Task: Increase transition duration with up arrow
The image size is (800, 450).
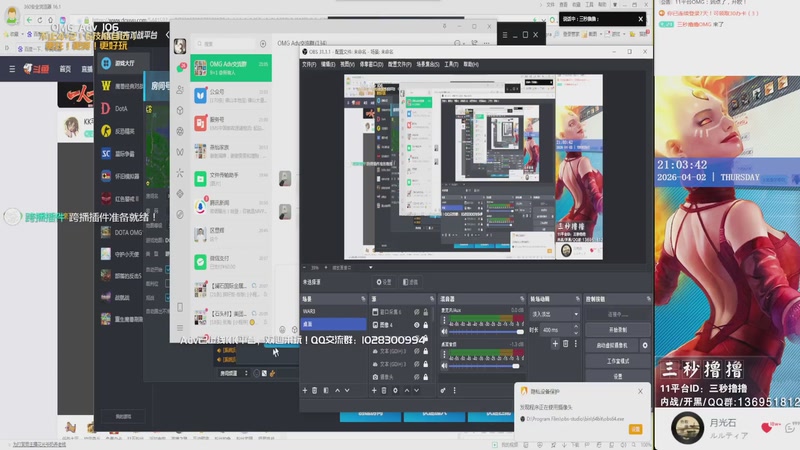Action: coord(576,327)
